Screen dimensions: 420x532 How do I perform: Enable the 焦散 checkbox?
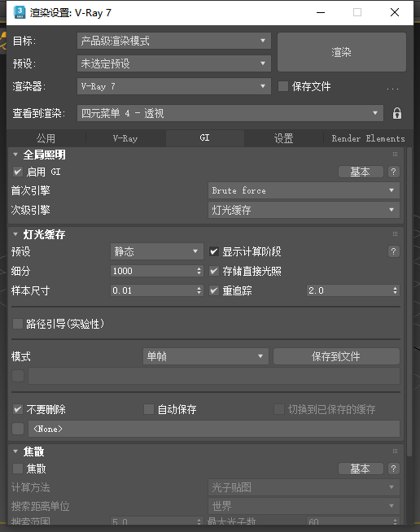(x=18, y=469)
